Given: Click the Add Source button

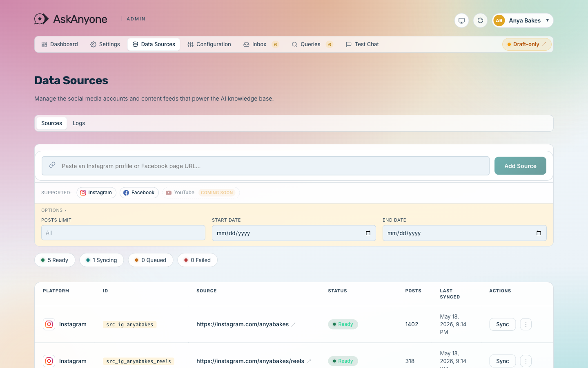Looking at the screenshot, I should click(520, 166).
